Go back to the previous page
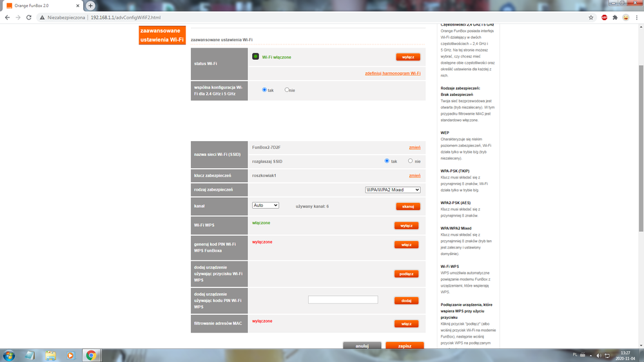 coord(7,17)
